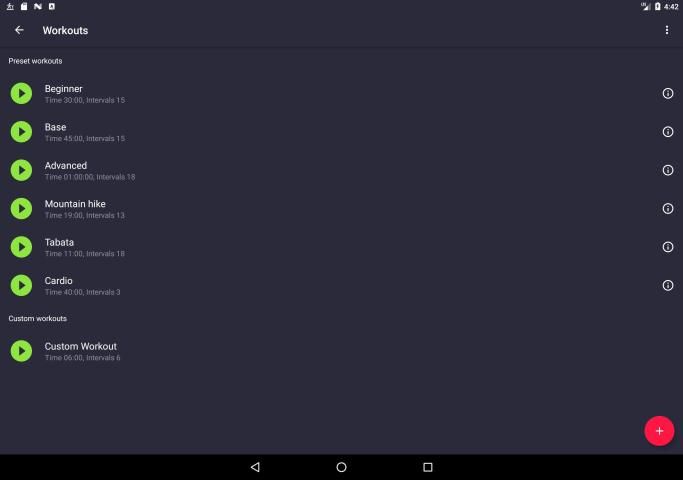683x480 pixels.
Task: Go back using the toolbar arrow
Action: click(x=19, y=30)
